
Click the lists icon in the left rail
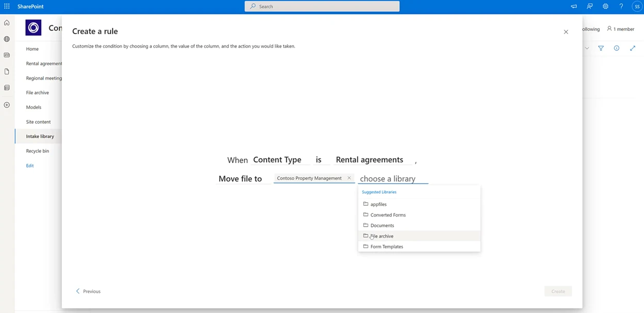pos(7,88)
